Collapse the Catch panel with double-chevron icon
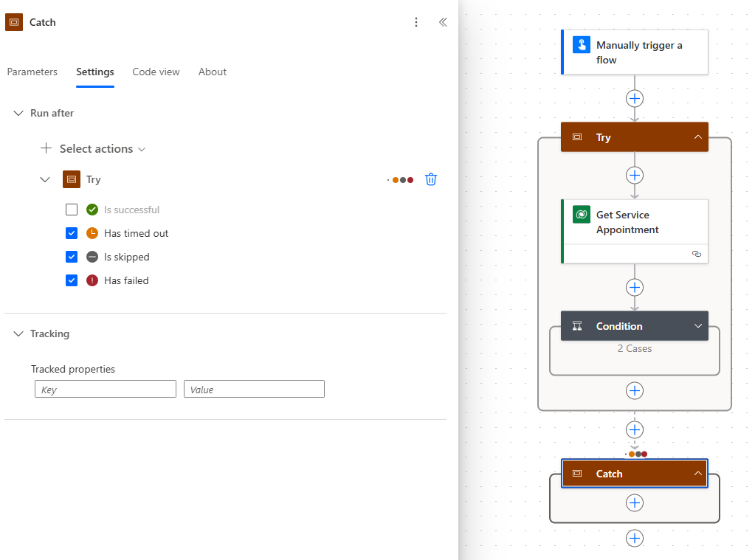This screenshot has height=560, width=755. pyautogui.click(x=443, y=22)
